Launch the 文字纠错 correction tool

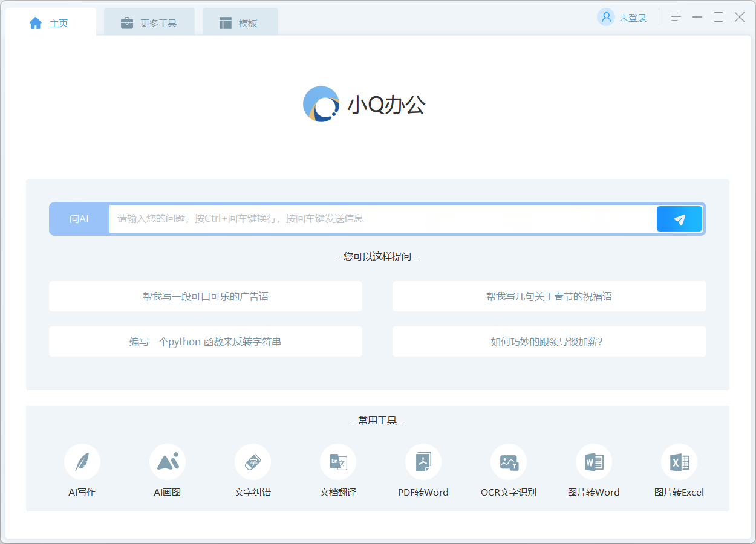253,471
